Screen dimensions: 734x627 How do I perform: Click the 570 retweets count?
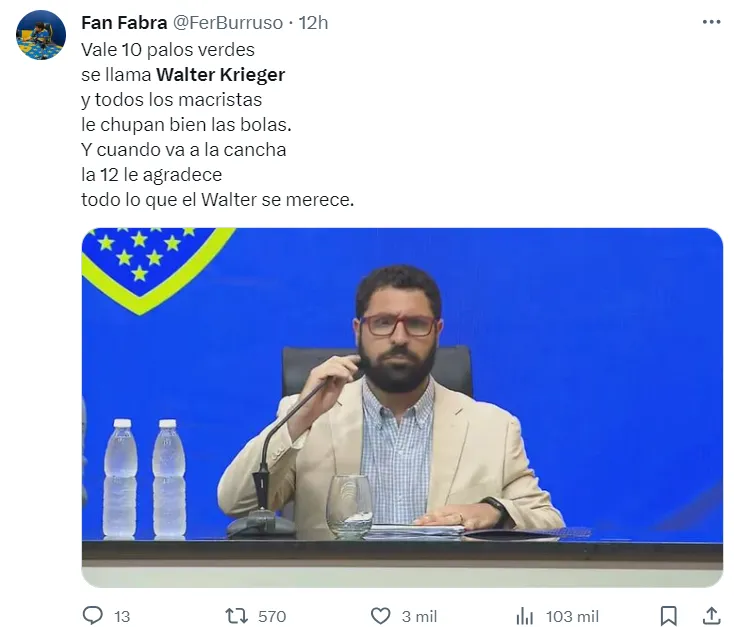[x=272, y=616]
